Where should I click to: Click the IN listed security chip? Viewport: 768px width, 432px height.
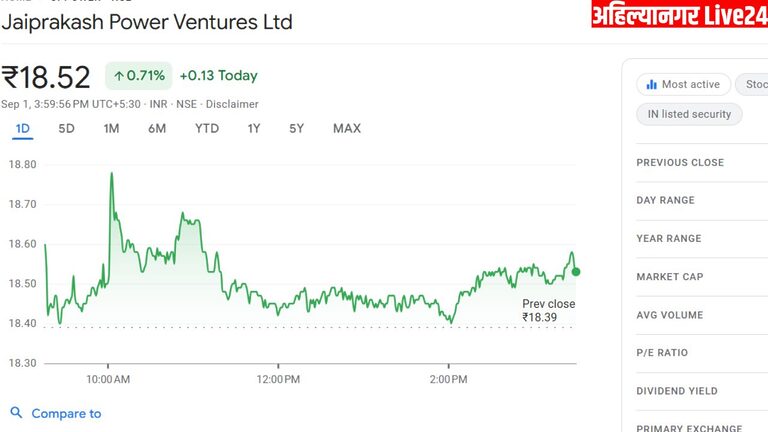tap(689, 114)
